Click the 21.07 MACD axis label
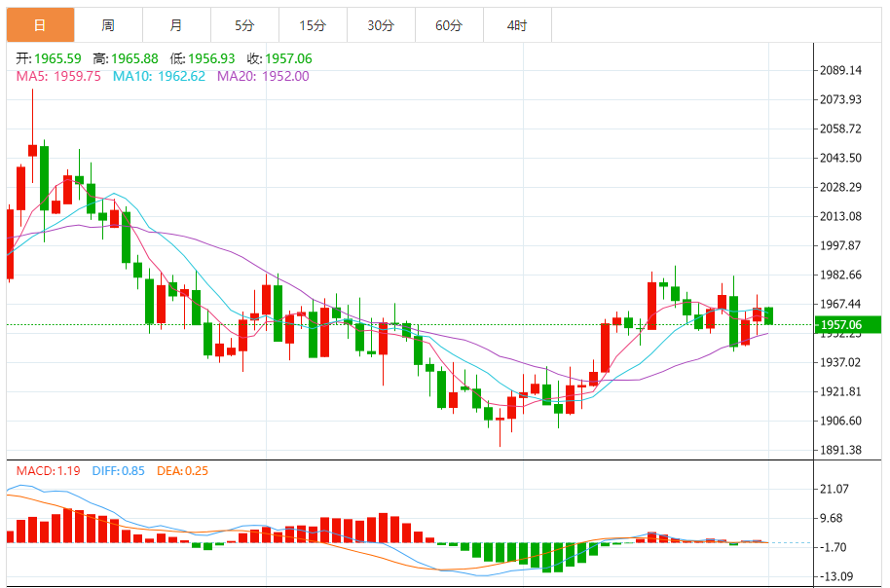890x588 pixels. pos(834,489)
